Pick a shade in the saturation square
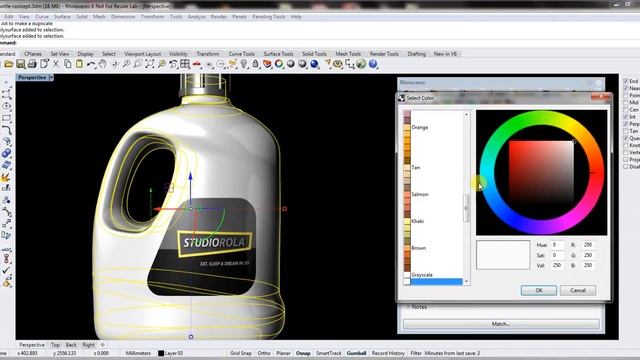This screenshot has width=640, height=360. pyautogui.click(x=541, y=173)
